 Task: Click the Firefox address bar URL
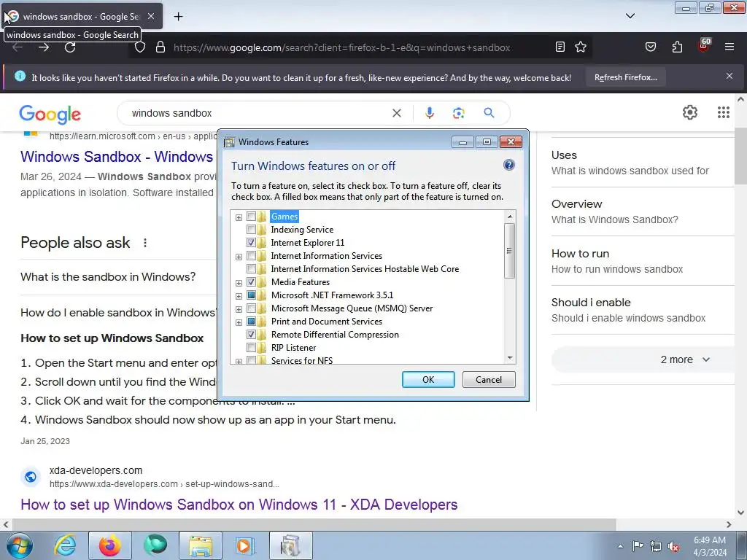[x=341, y=47]
